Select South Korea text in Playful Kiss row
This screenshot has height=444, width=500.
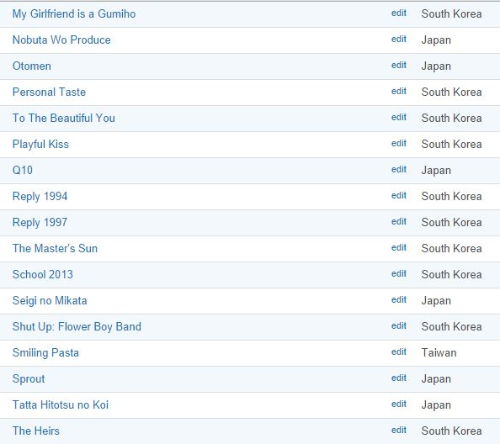pyautogui.click(x=451, y=144)
